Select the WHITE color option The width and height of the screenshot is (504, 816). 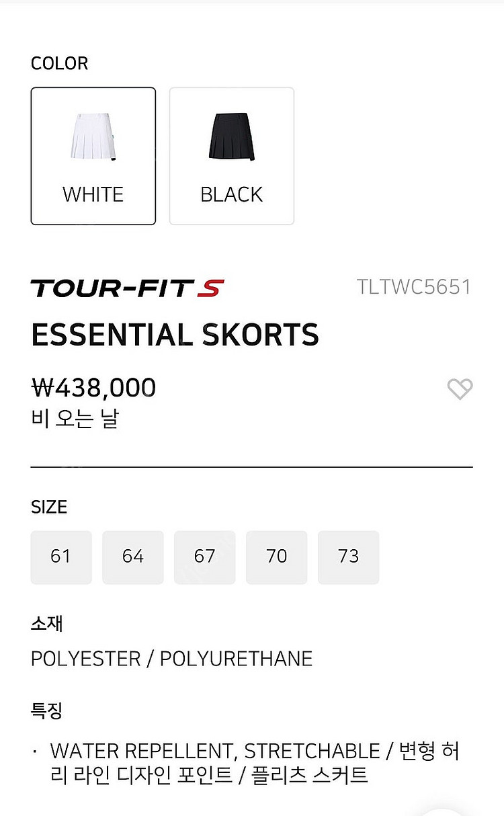click(93, 156)
